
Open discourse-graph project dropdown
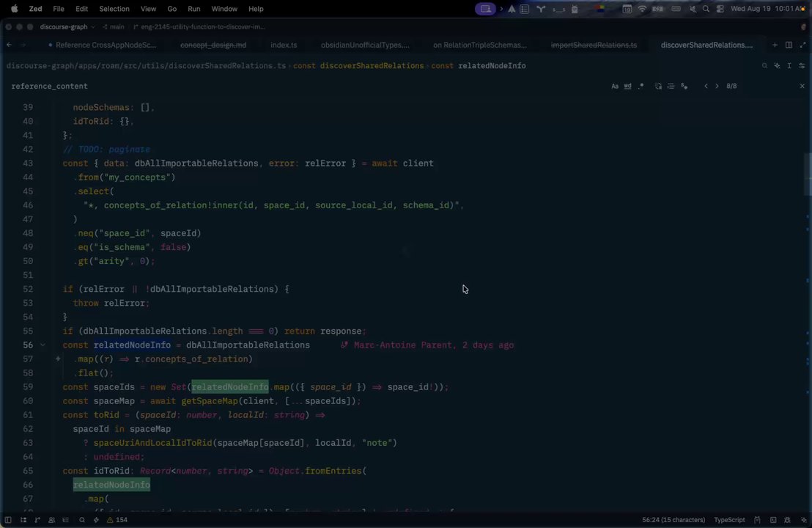click(x=67, y=26)
